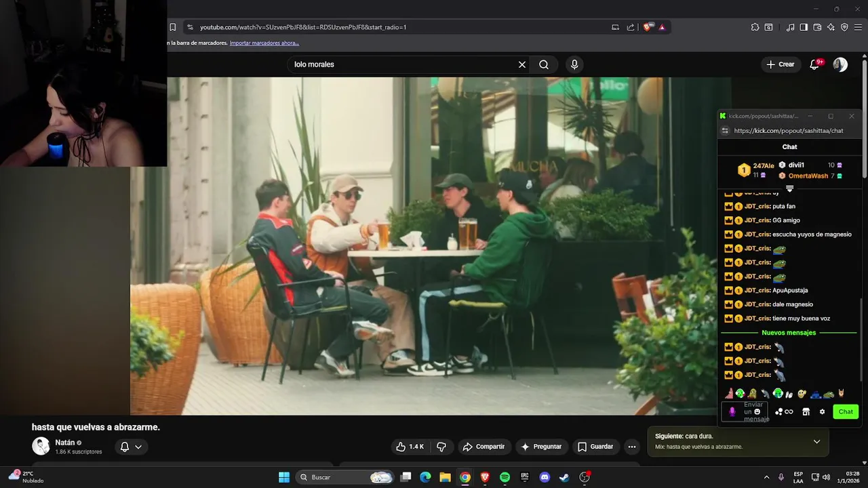The width and height of the screenshot is (868, 488).
Task: Open browser extensions puzzle icon
Action: coord(755,27)
